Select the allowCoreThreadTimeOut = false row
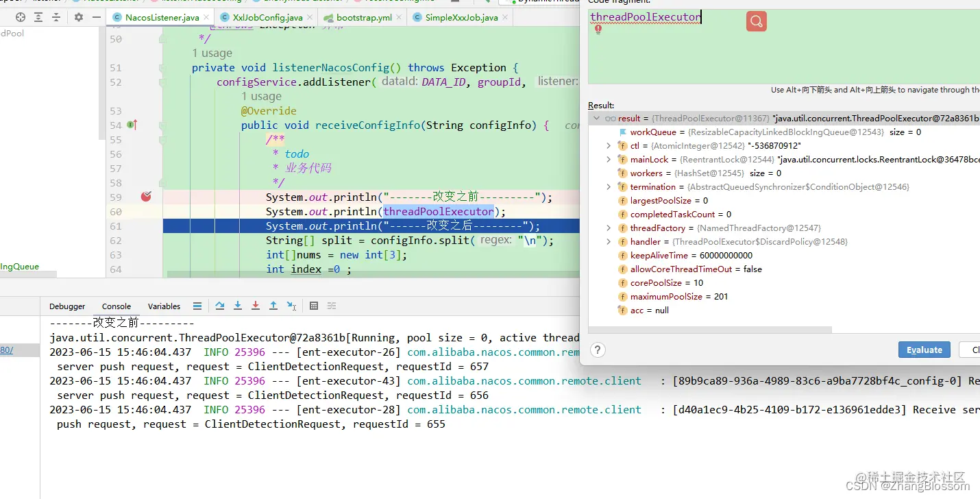 pyautogui.click(x=784, y=269)
